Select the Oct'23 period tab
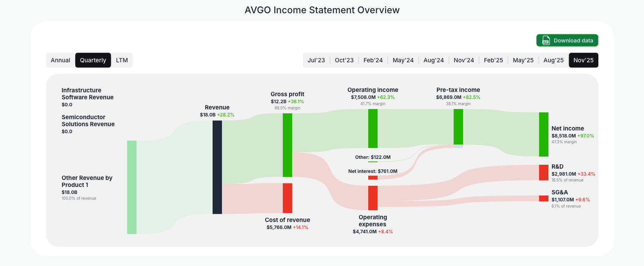 point(344,60)
